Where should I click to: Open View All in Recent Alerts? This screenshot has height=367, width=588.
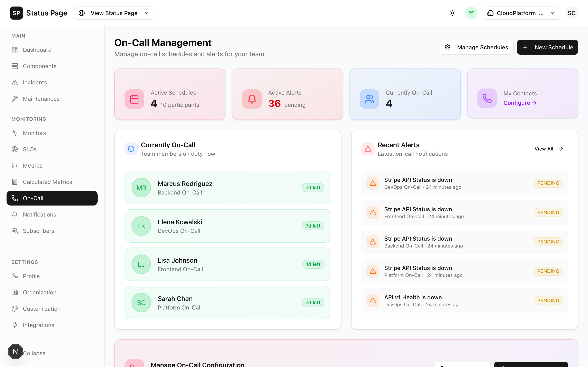(548, 149)
